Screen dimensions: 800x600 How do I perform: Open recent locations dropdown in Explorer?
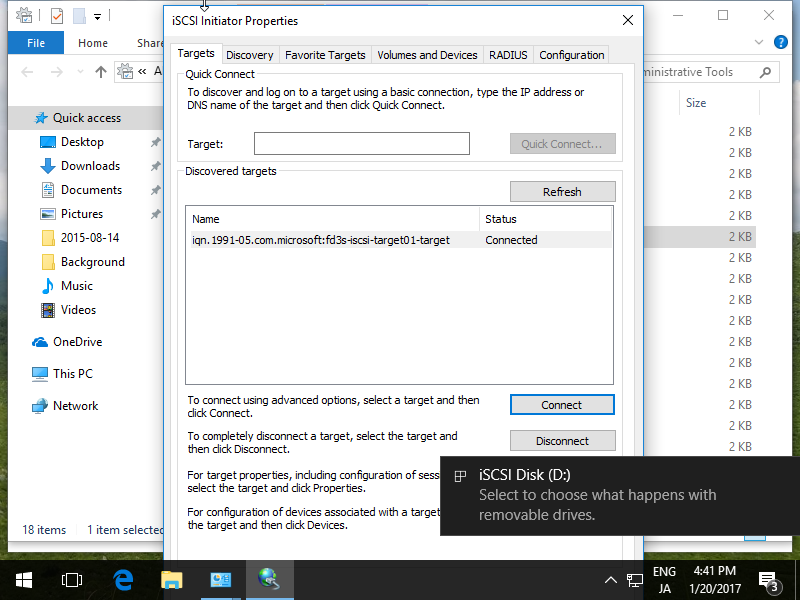pyautogui.click(x=80, y=72)
